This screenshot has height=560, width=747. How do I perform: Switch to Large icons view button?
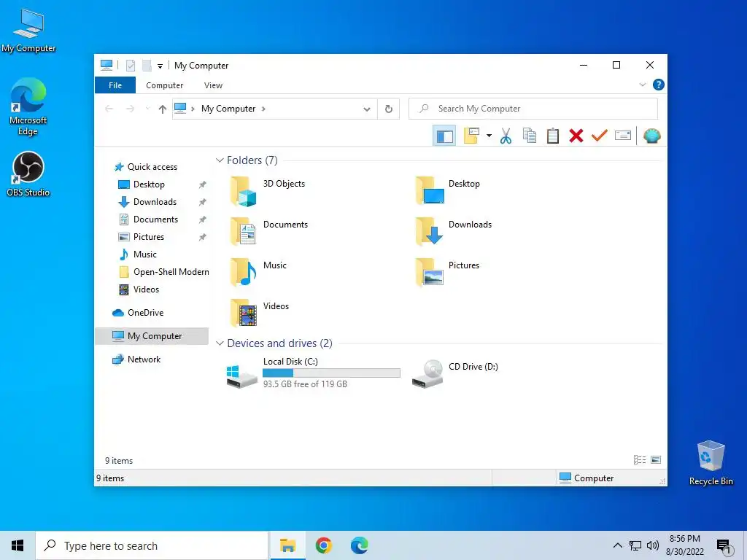(x=656, y=460)
